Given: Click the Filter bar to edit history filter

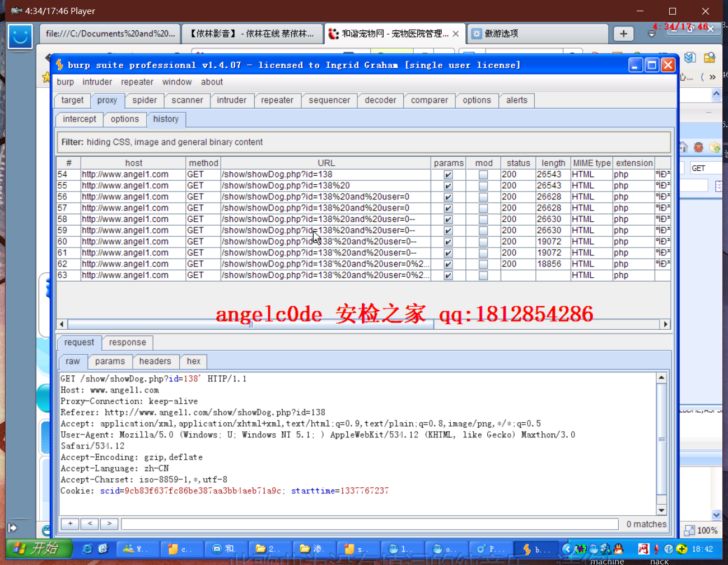Looking at the screenshot, I should tap(363, 142).
